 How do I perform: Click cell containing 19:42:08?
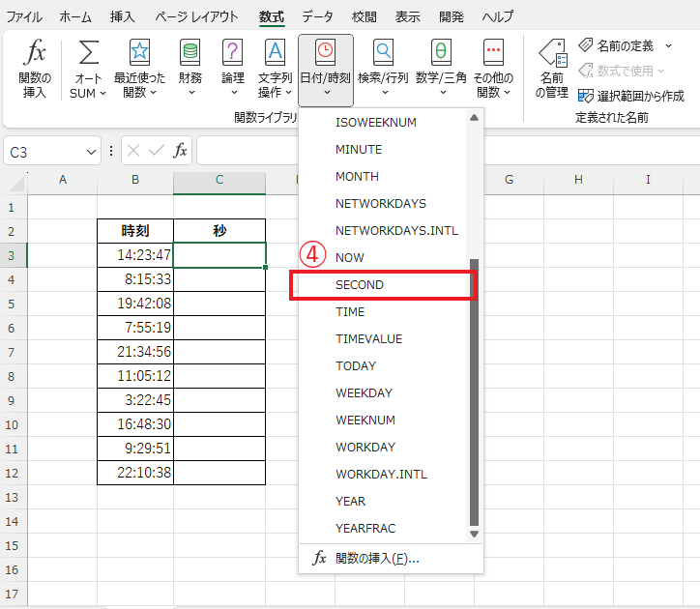click(135, 304)
